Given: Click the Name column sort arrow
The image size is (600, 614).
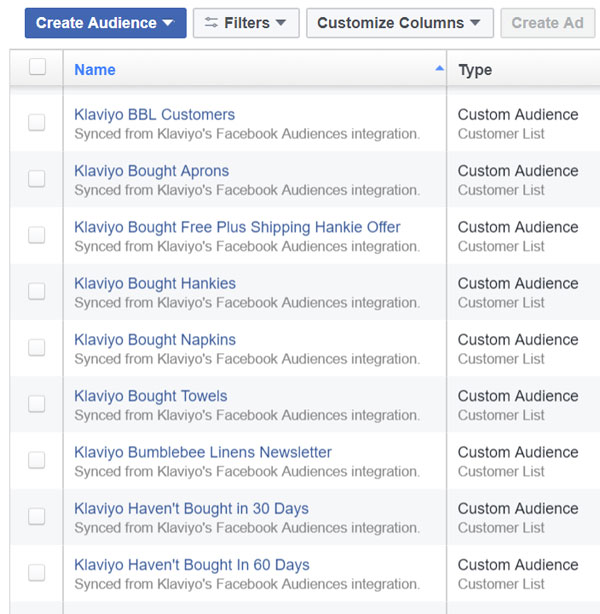Looking at the screenshot, I should [439, 69].
